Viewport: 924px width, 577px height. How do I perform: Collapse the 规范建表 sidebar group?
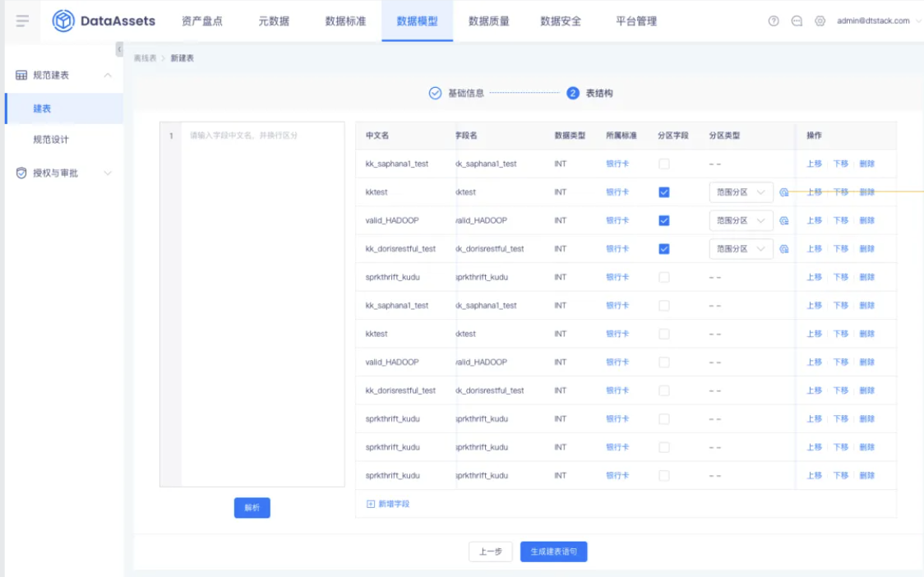pyautogui.click(x=108, y=75)
